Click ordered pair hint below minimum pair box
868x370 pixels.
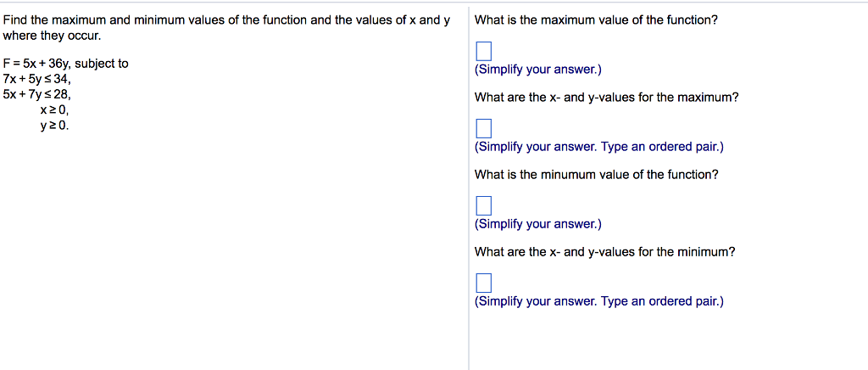599,300
